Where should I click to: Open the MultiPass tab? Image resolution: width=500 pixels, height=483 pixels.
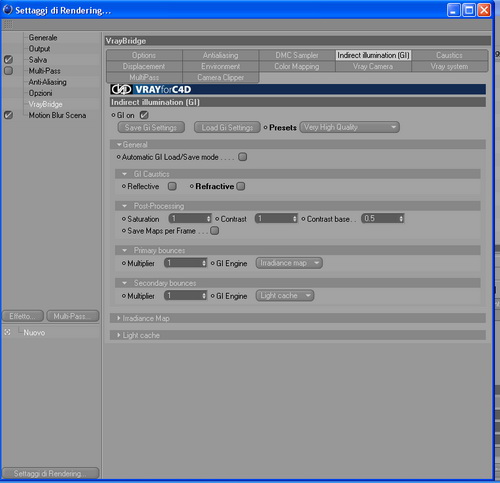click(x=144, y=77)
